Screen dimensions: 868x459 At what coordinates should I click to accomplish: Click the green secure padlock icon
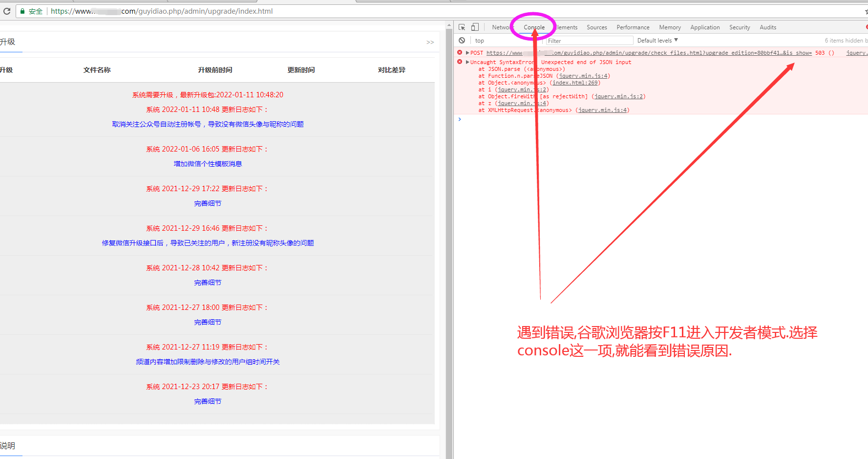coord(22,11)
